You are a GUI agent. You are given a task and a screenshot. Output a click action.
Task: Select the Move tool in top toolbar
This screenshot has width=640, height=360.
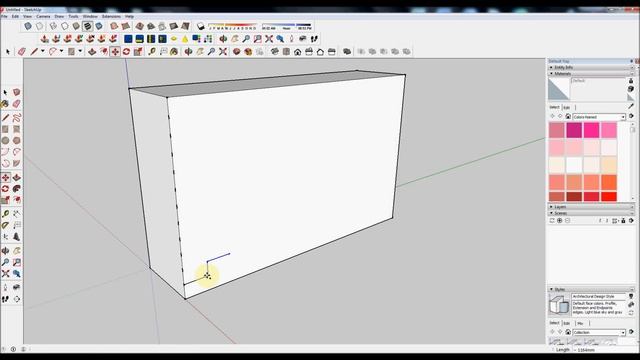click(x=115, y=52)
